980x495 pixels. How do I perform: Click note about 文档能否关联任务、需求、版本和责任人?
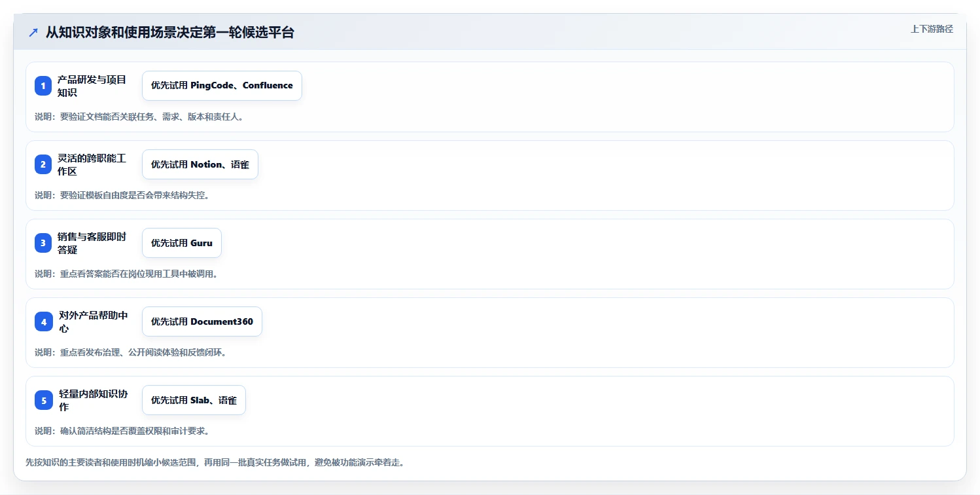[x=139, y=117]
